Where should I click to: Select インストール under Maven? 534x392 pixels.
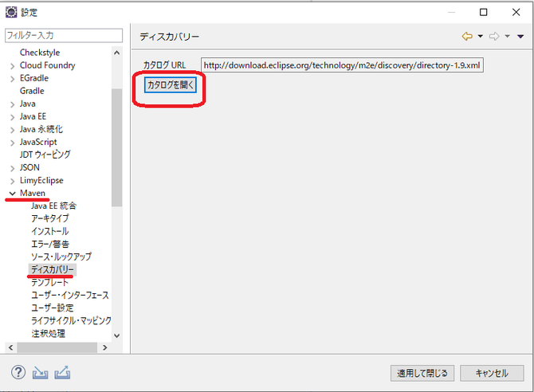[50, 231]
